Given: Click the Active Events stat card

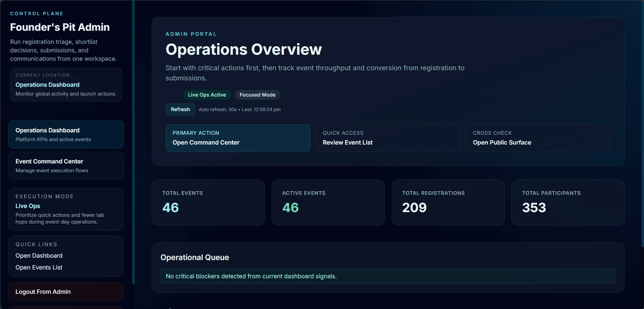Looking at the screenshot, I should (x=328, y=202).
